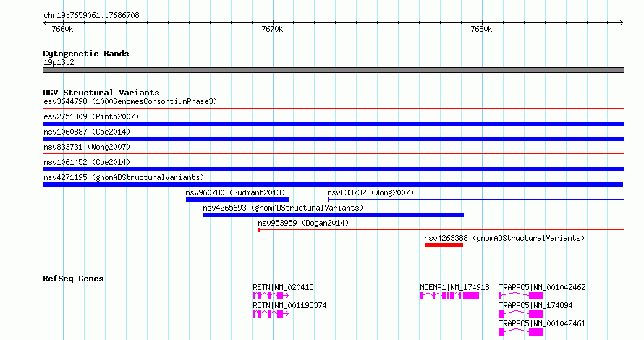Open the TRAPPC5|NM_174894 transcript label
The height and width of the screenshot is (340, 644).
tap(535, 305)
